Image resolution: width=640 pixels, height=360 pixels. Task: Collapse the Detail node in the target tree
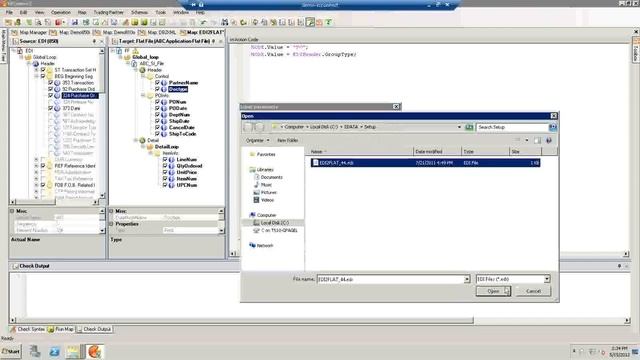click(136, 140)
